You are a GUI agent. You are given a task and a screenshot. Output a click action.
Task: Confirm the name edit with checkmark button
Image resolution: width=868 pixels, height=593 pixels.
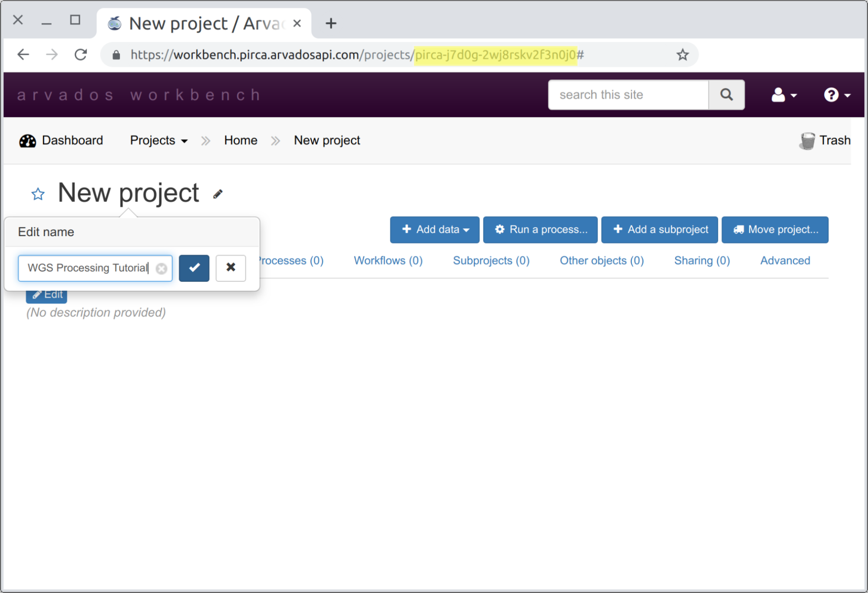pos(194,268)
